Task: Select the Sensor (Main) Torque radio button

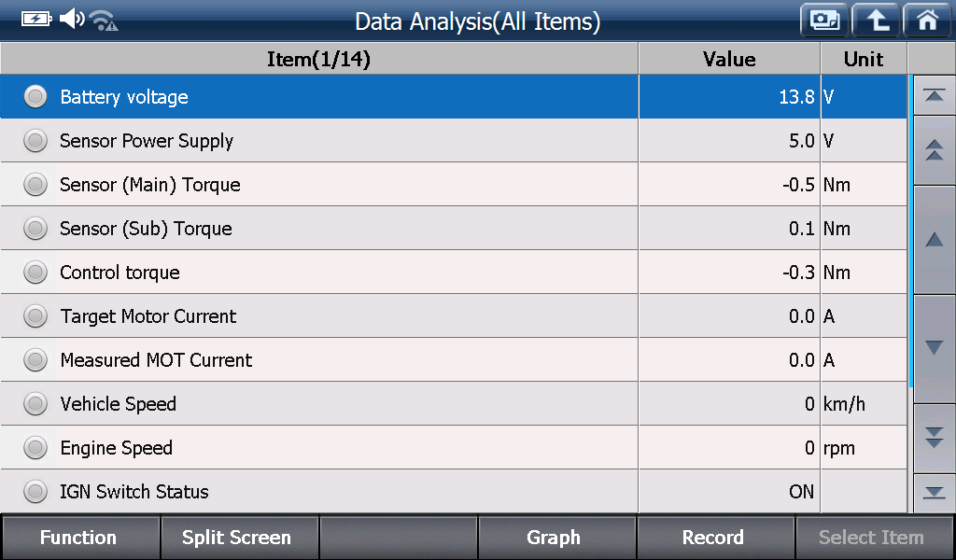Action: pos(35,185)
